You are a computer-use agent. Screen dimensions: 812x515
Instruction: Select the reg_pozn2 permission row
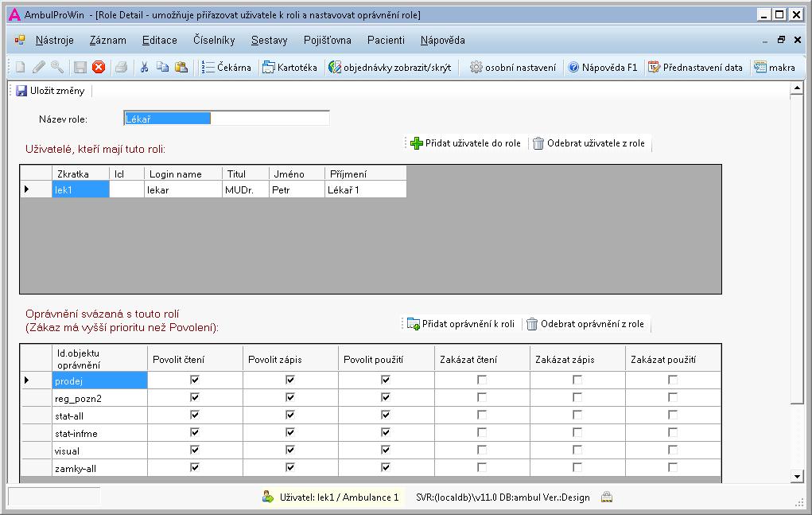[x=371, y=398]
